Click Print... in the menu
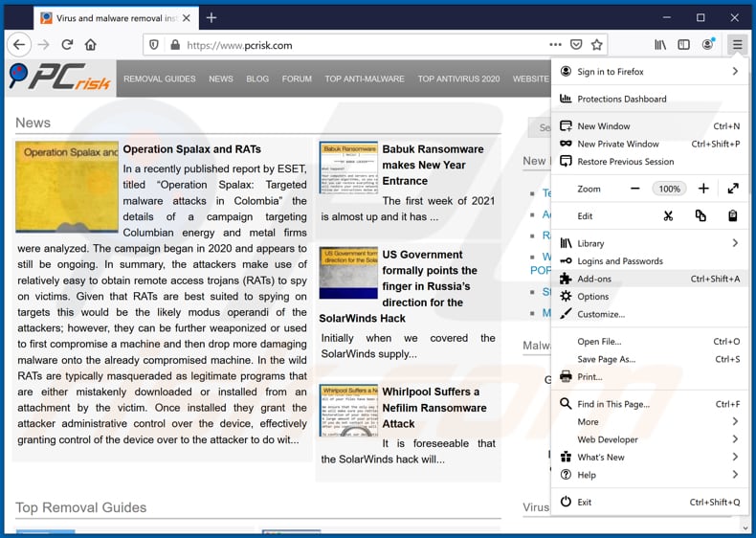Image resolution: width=756 pixels, height=538 pixels. pyautogui.click(x=649, y=377)
